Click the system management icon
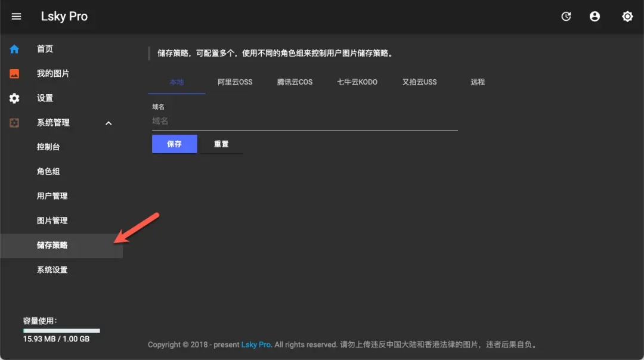Screen dimensions: 644x360 [14, 123]
